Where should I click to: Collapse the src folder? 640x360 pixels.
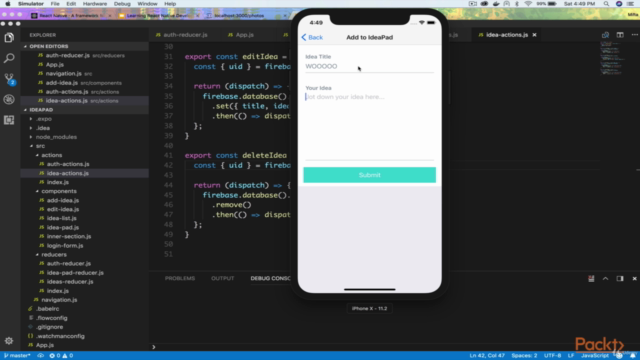coord(31,146)
